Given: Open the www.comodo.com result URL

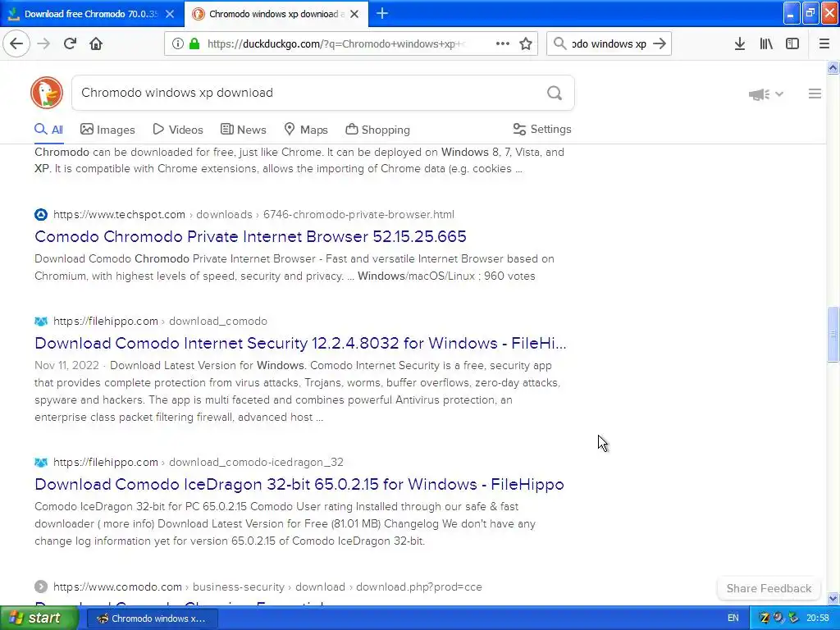Looking at the screenshot, I should [268, 587].
